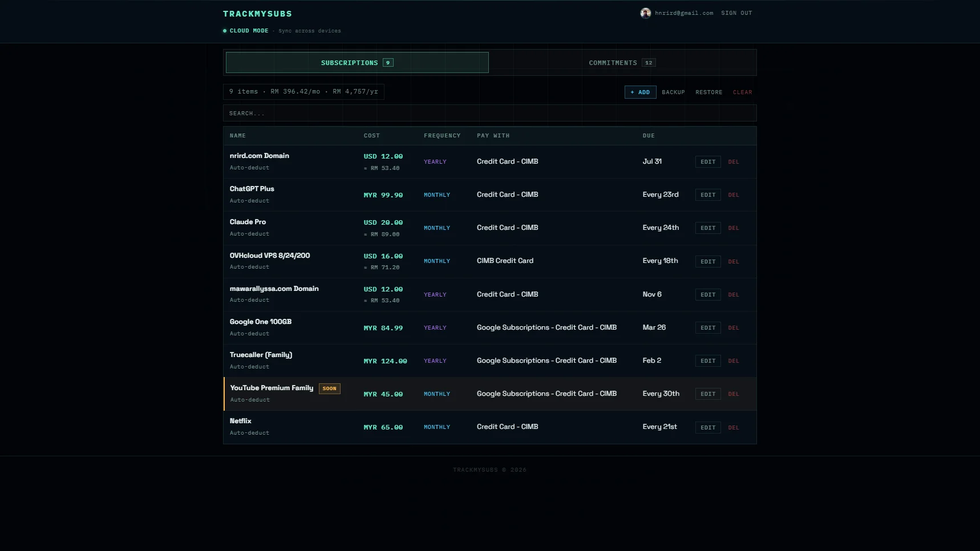Delete the Google One 100GB subscription

tap(734, 328)
